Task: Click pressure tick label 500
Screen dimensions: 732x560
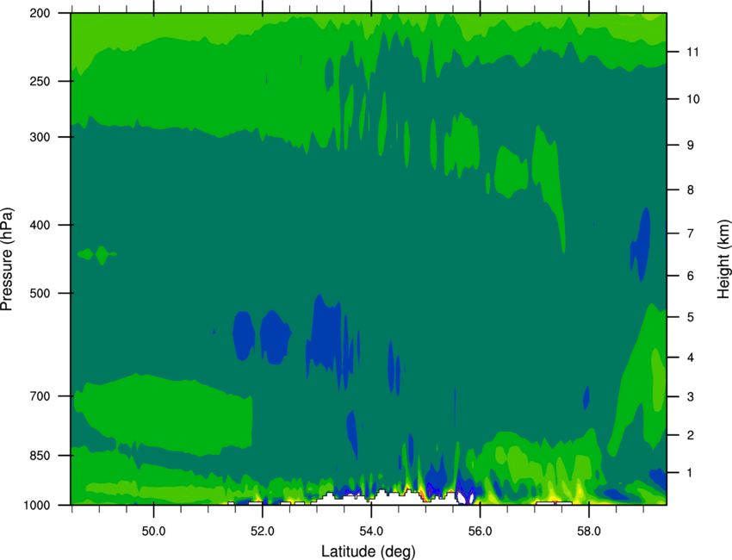Action: (x=40, y=293)
